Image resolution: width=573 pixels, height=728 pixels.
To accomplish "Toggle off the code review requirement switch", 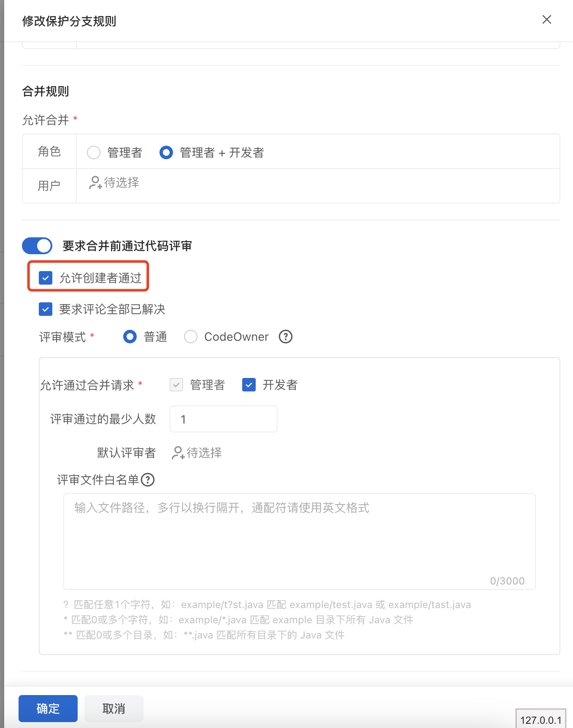I will tap(37, 246).
